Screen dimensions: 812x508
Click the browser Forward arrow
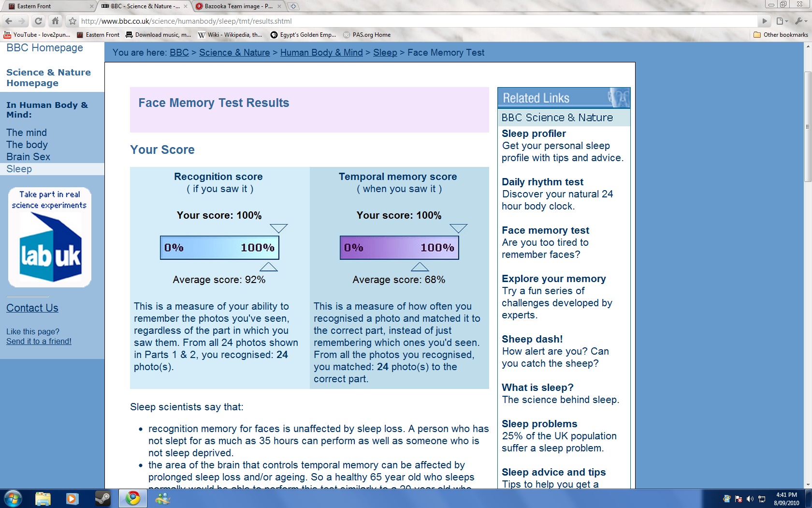point(22,21)
